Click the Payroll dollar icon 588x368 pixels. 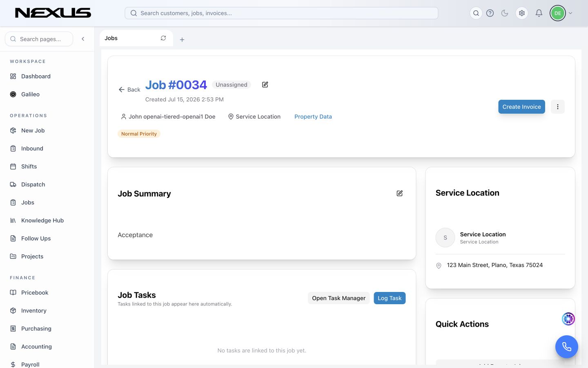tap(13, 364)
